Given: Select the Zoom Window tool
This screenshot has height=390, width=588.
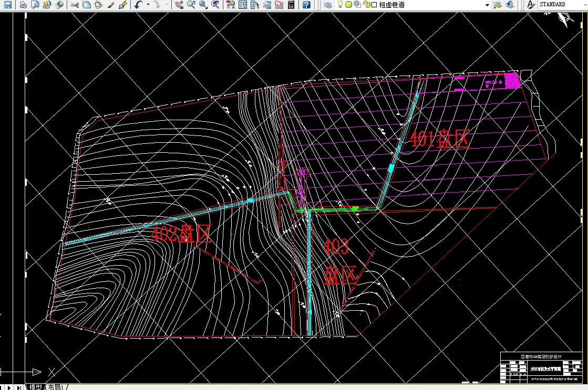Looking at the screenshot, I should tap(203, 5).
